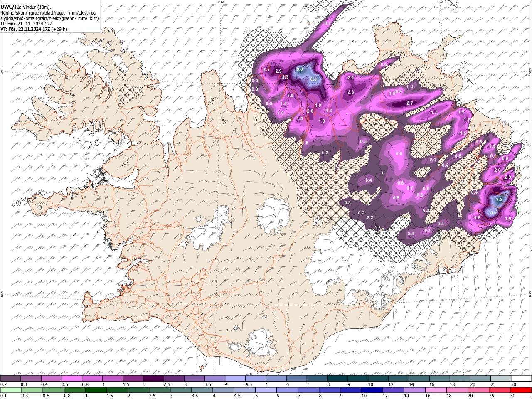Select the 12 swatch in upper legend row
The width and height of the screenshot is (532, 399).
point(398,378)
